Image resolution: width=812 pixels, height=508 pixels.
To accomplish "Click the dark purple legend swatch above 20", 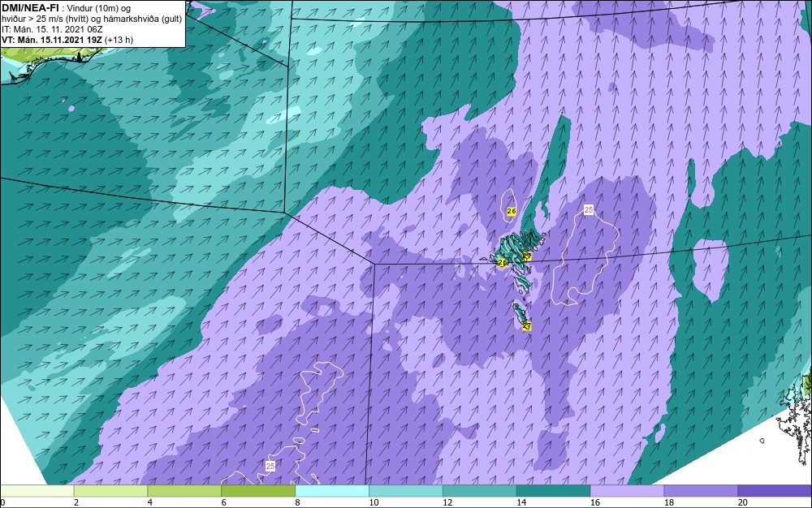I will point(775,491).
